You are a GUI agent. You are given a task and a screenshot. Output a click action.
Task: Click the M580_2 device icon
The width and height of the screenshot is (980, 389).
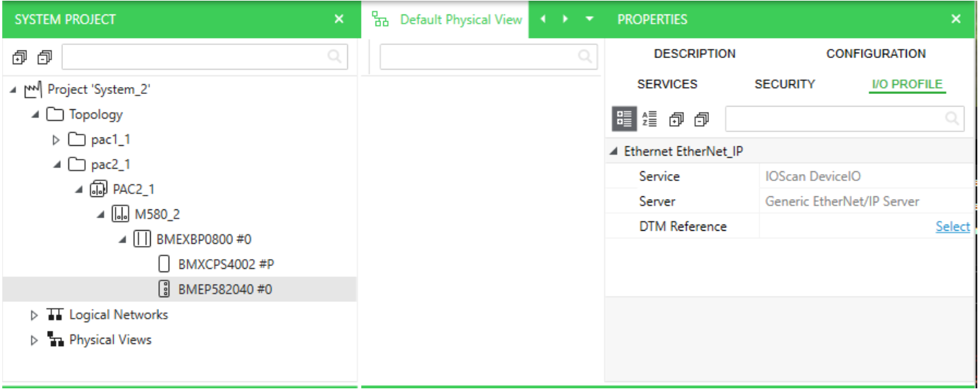point(120,214)
